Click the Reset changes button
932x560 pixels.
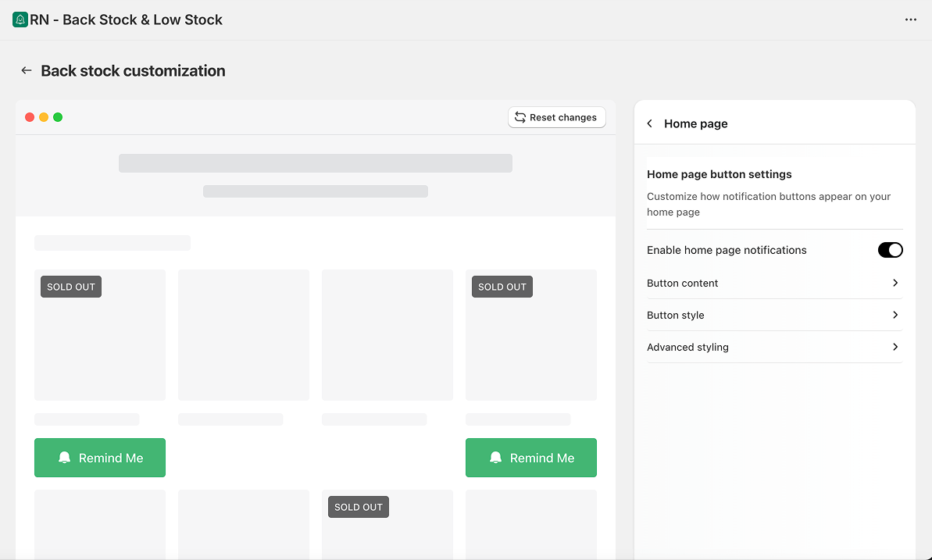(556, 117)
